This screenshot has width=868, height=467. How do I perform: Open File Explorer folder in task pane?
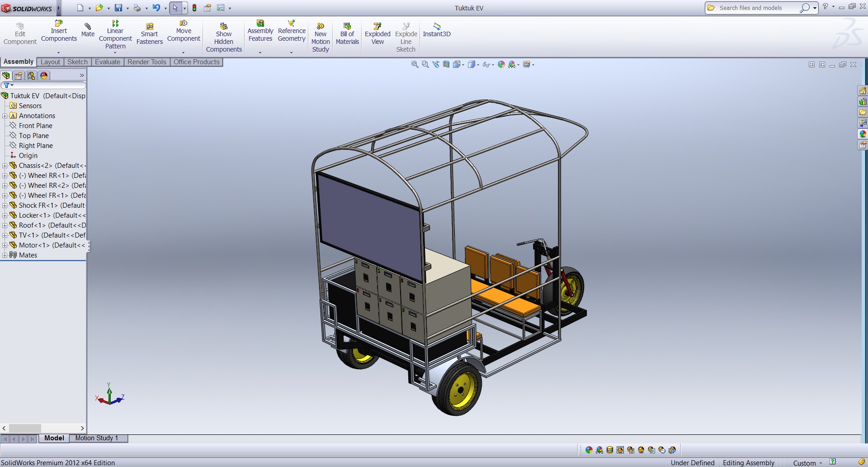tap(863, 112)
